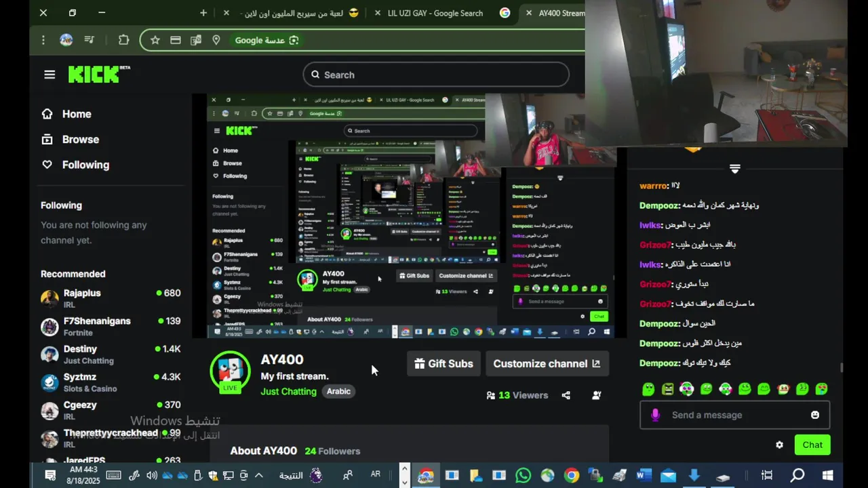Open Microsoft Word from the taskbar
Image resolution: width=868 pixels, height=488 pixels.
[644, 476]
